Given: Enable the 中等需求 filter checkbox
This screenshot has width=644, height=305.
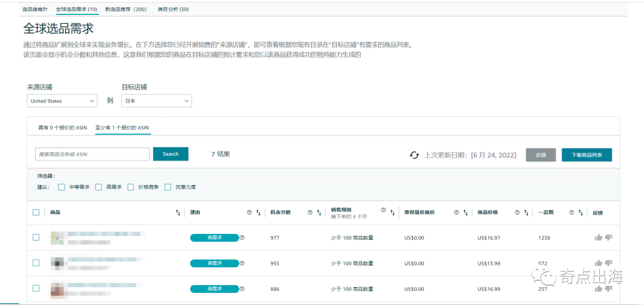Looking at the screenshot, I should pyautogui.click(x=61, y=187).
